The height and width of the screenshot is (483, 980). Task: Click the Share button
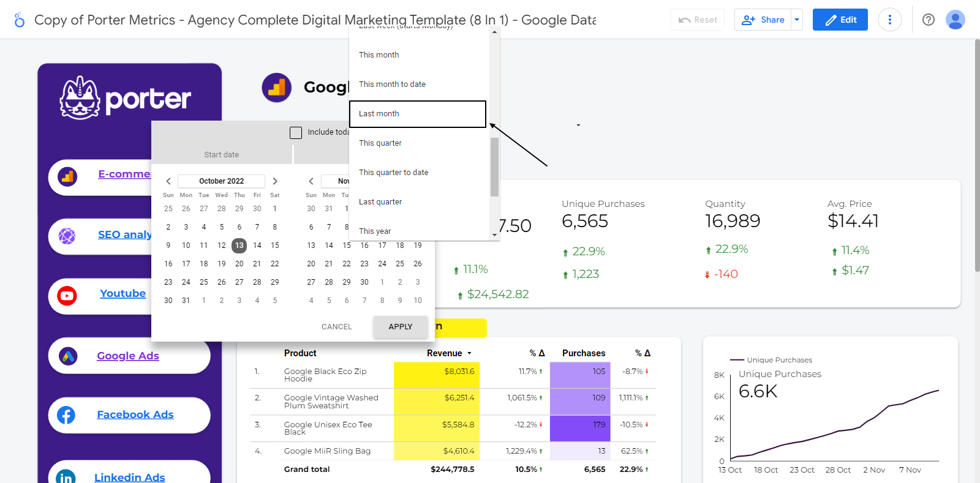[x=763, y=20]
